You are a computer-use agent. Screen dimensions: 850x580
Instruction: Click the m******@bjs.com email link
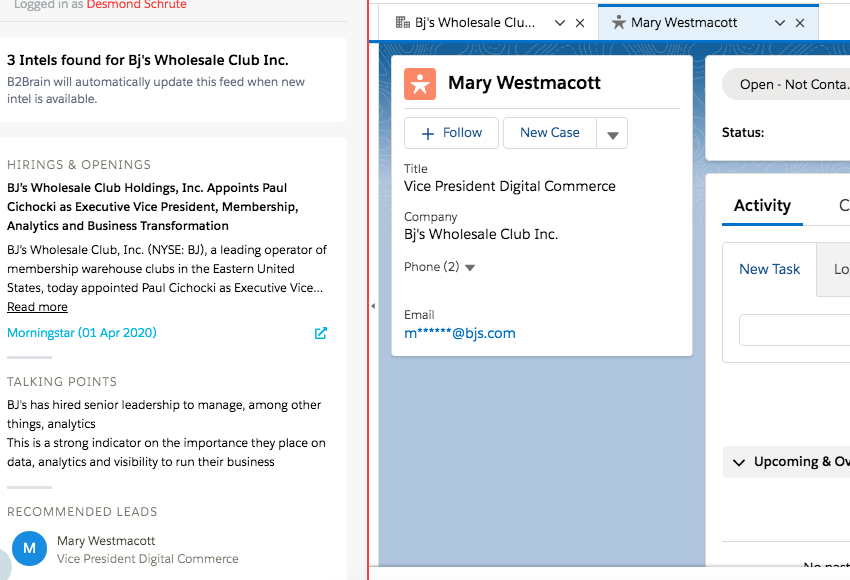460,333
